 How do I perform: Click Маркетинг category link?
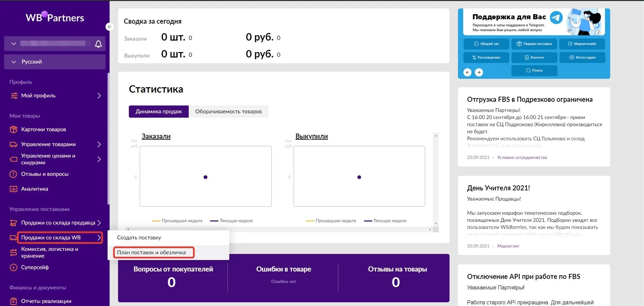pyautogui.click(x=508, y=246)
